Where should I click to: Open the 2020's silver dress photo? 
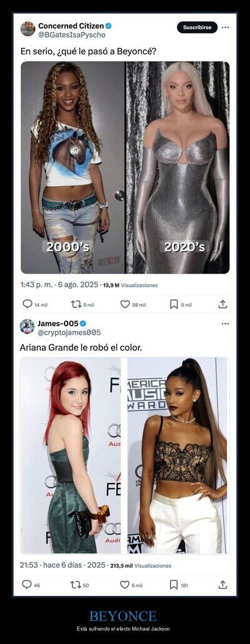pyautogui.click(x=177, y=167)
